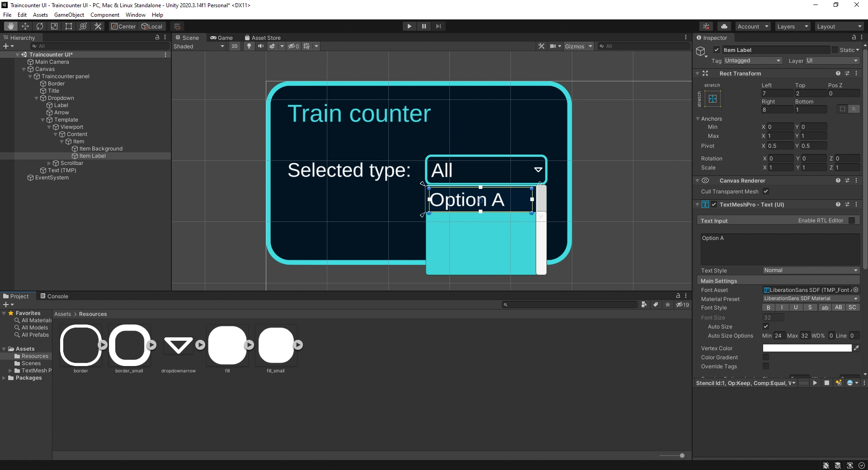Image resolution: width=868 pixels, height=470 pixels.
Task: Toggle scene audio speaker icon
Action: pos(261,46)
